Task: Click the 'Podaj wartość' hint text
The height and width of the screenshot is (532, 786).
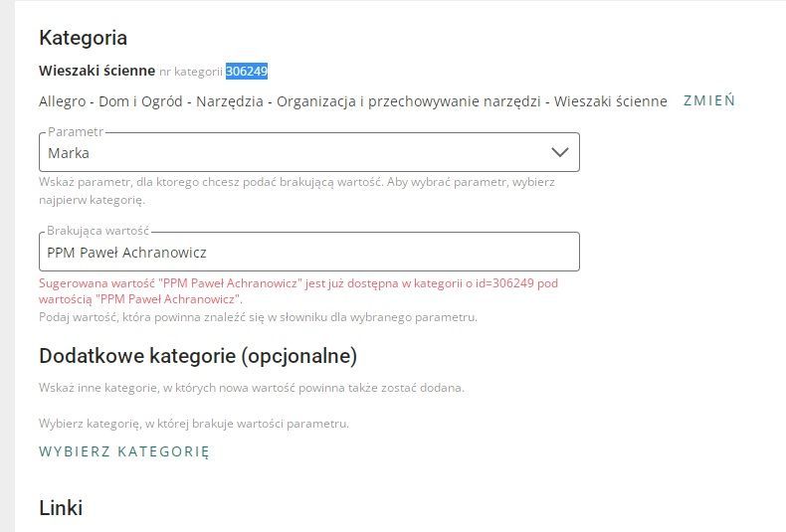Action: (258, 318)
